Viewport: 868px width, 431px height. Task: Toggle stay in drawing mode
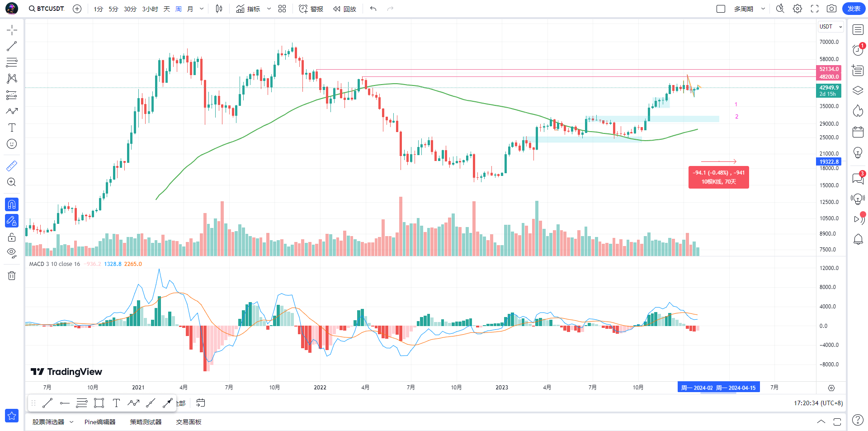tap(12, 221)
